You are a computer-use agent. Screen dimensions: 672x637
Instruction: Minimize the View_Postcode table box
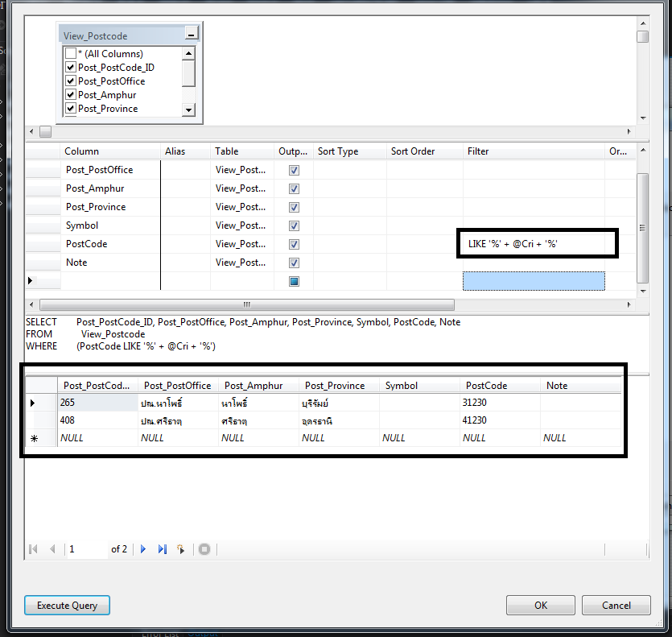pyautogui.click(x=192, y=34)
